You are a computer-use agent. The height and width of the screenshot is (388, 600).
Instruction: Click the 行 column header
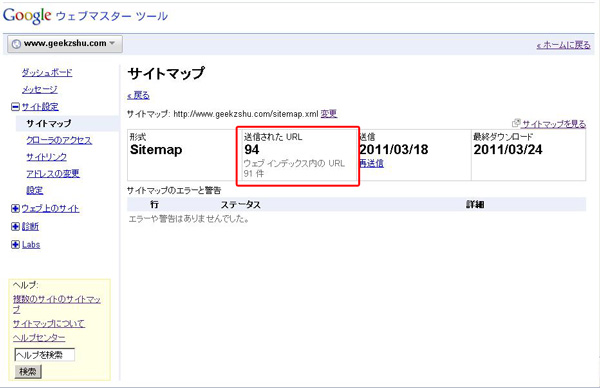pyautogui.click(x=154, y=204)
